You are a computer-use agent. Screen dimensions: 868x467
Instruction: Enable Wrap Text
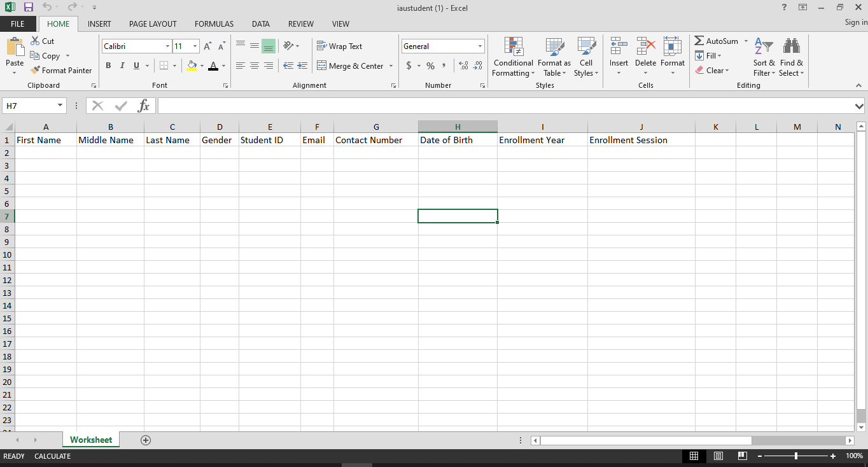coord(340,46)
